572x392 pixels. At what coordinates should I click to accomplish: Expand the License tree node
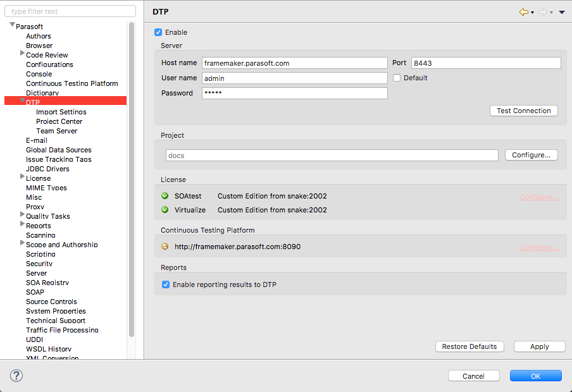click(x=22, y=176)
